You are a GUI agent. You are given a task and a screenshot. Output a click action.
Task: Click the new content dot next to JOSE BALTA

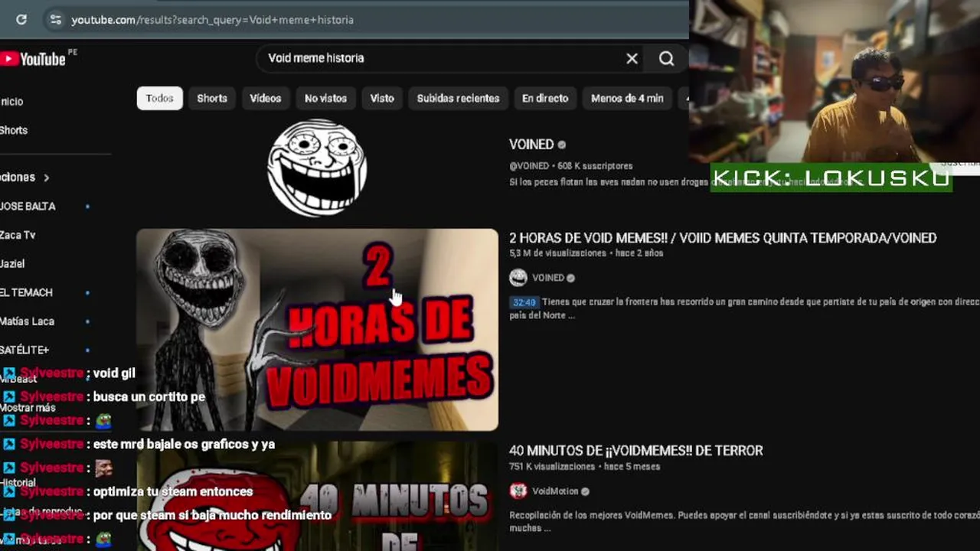pyautogui.click(x=87, y=207)
